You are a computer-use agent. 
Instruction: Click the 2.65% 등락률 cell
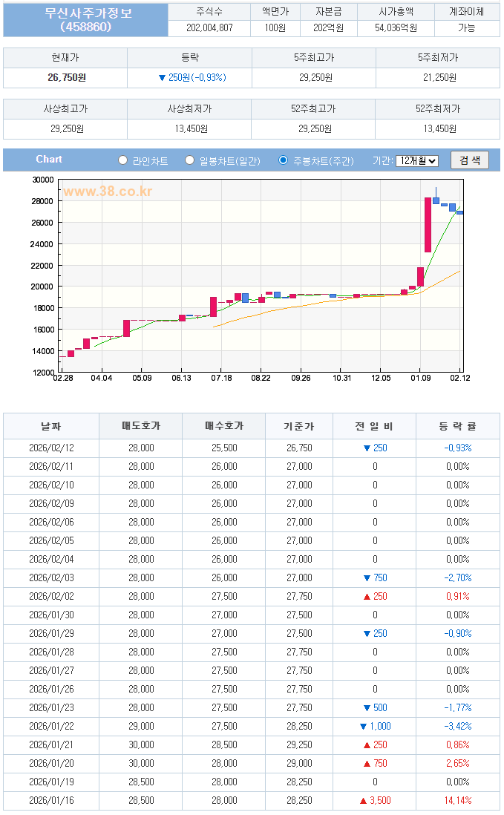click(458, 764)
